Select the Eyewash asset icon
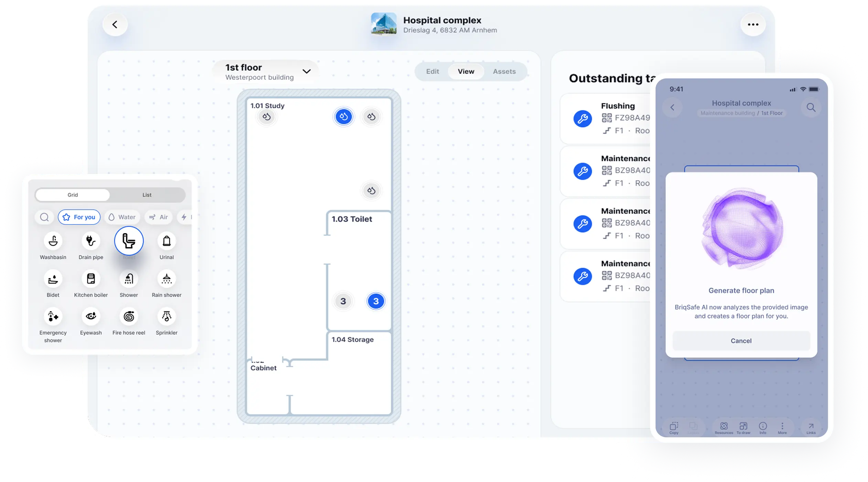This screenshot has width=868, height=482. point(91,317)
